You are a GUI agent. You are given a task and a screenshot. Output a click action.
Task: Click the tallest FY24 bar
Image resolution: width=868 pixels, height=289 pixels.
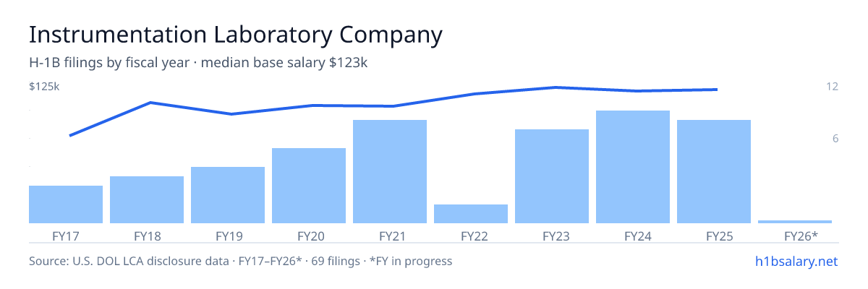[x=633, y=167]
